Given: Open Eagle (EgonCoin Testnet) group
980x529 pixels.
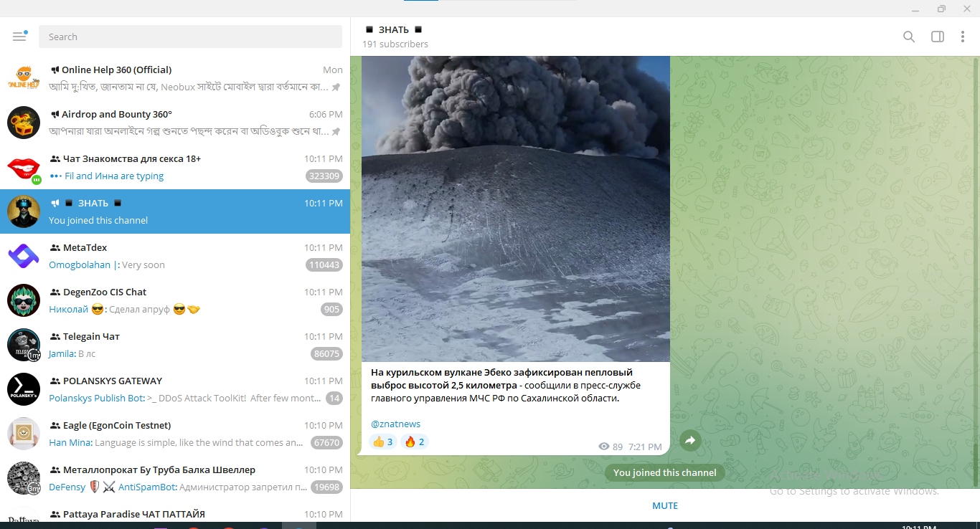Looking at the screenshot, I should click(x=175, y=434).
